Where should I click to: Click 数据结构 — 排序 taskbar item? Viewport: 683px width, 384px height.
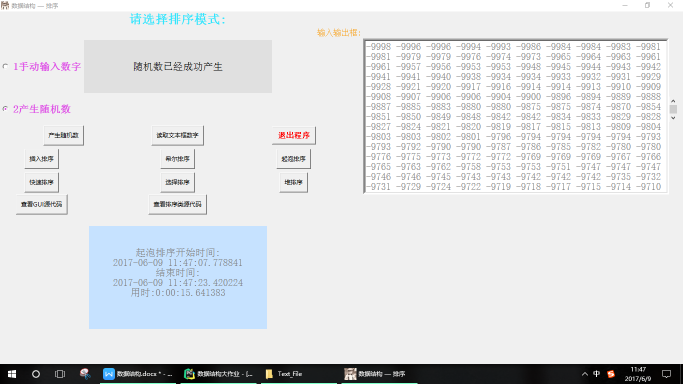pos(380,374)
